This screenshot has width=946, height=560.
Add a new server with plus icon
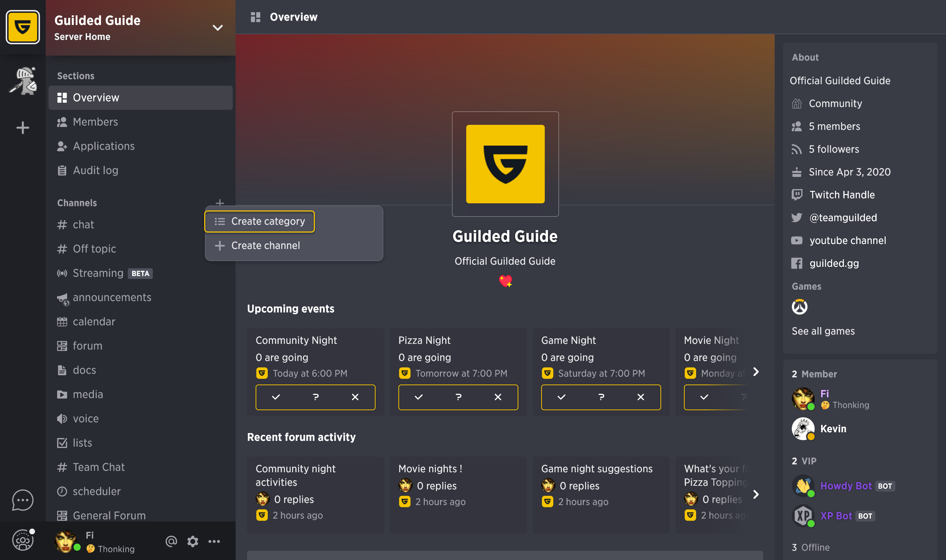pos(22,128)
